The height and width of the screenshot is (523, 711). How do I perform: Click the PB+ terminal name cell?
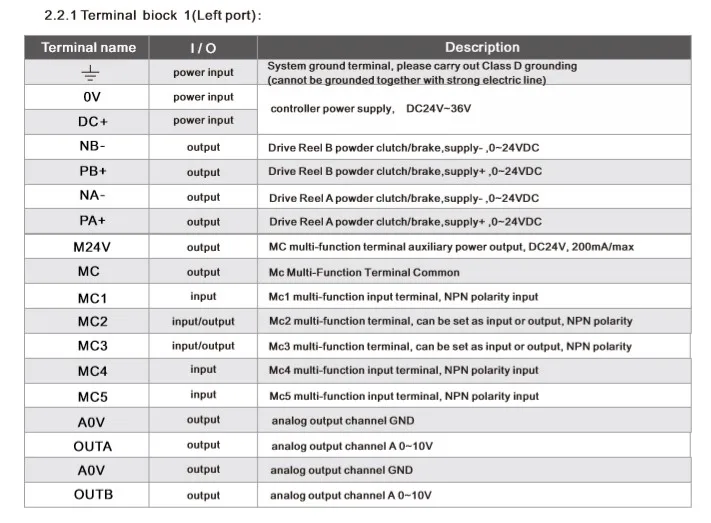click(x=88, y=172)
